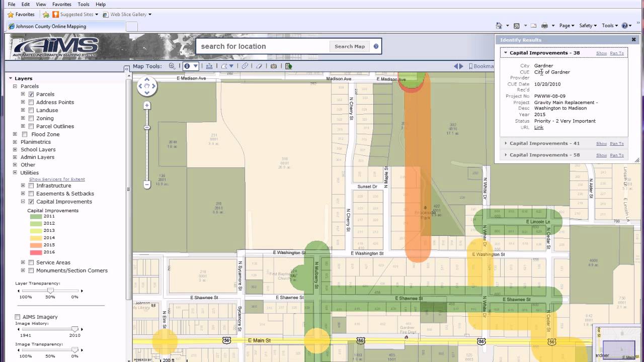Enable the Zoning layer checkbox
This screenshot has height=362, width=644.
(31, 118)
